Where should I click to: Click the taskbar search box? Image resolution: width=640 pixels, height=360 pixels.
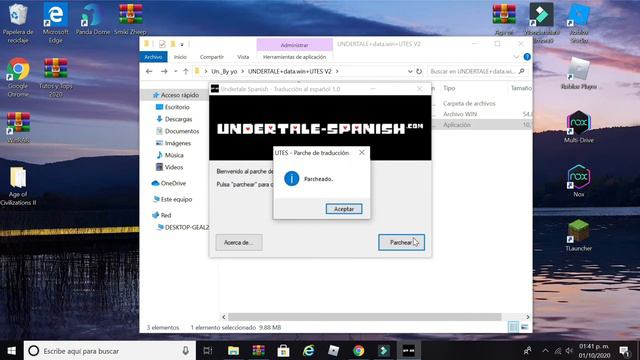[x=110, y=351]
